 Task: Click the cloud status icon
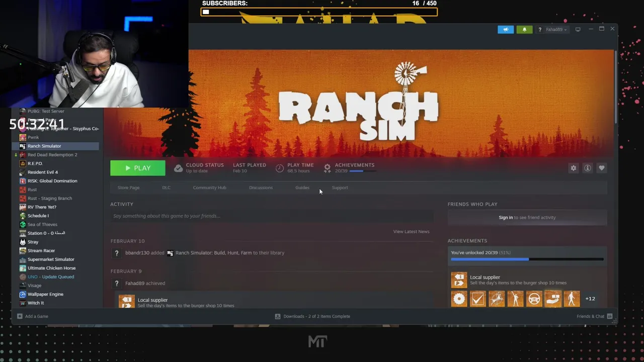[178, 168]
